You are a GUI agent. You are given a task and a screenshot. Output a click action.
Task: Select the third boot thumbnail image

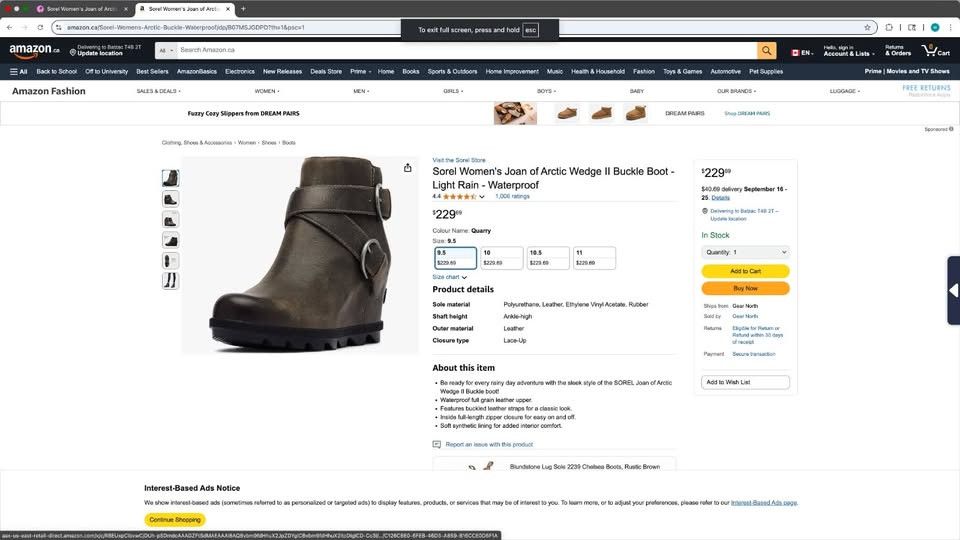pyautogui.click(x=170, y=220)
